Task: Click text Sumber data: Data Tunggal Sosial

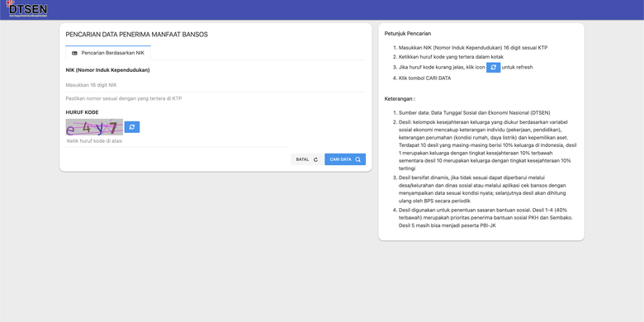Action: point(475,112)
